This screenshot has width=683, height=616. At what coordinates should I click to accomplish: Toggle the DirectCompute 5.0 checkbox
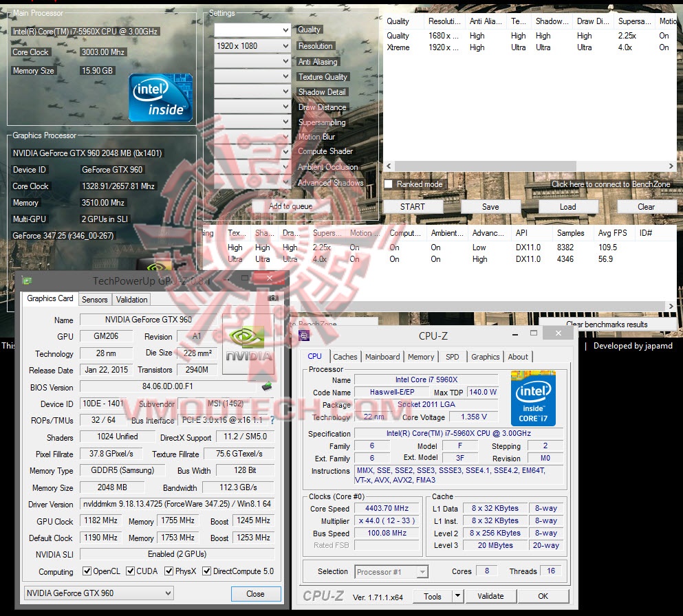(x=207, y=571)
